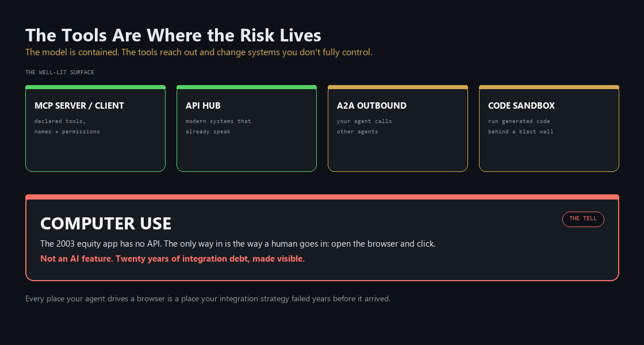Click 'run generated code behind a blast wall' text

click(520, 126)
